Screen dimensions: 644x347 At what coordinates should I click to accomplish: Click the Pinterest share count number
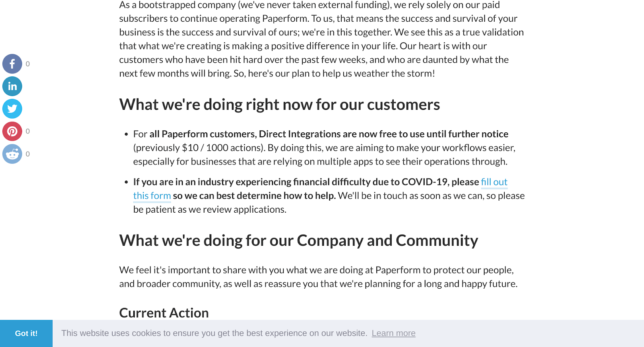pyautogui.click(x=28, y=131)
